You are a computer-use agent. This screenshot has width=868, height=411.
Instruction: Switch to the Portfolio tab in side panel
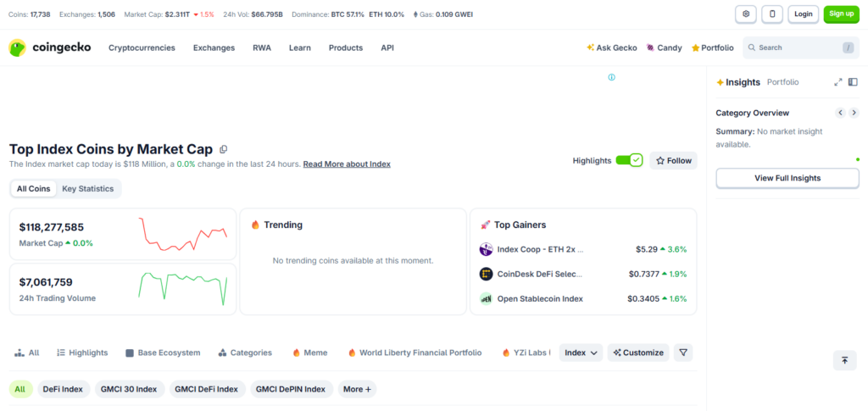coord(782,82)
